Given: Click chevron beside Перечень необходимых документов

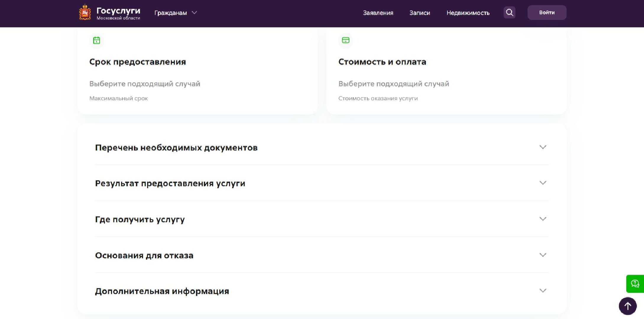Looking at the screenshot, I should click(543, 147).
